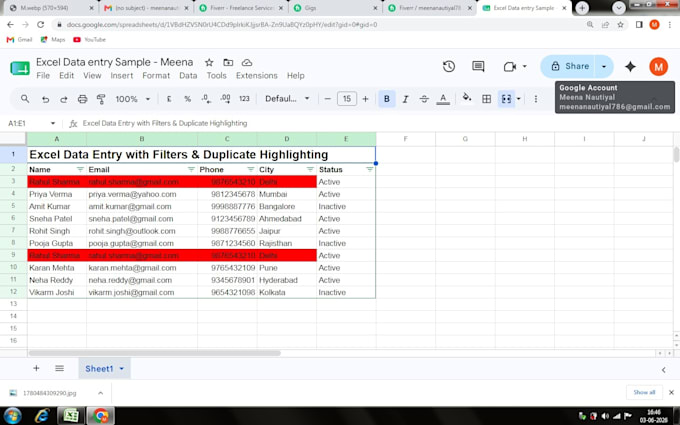Open the File menu
The image size is (680, 425).
[x=43, y=75]
